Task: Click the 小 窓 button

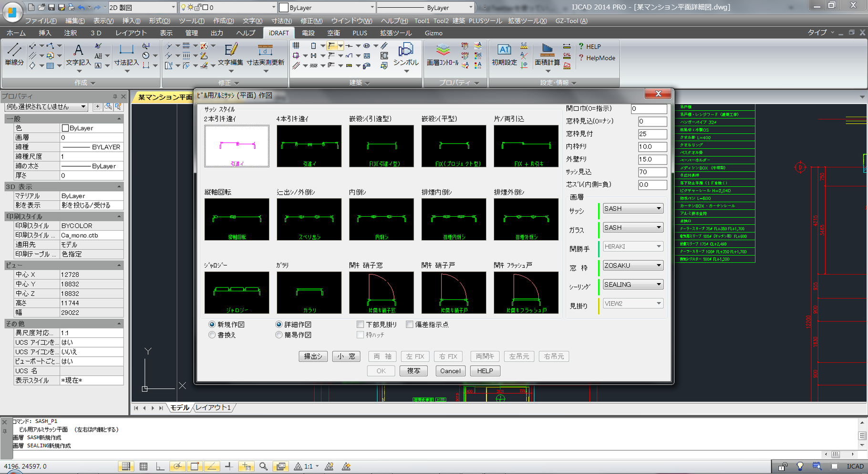Action: [346, 357]
